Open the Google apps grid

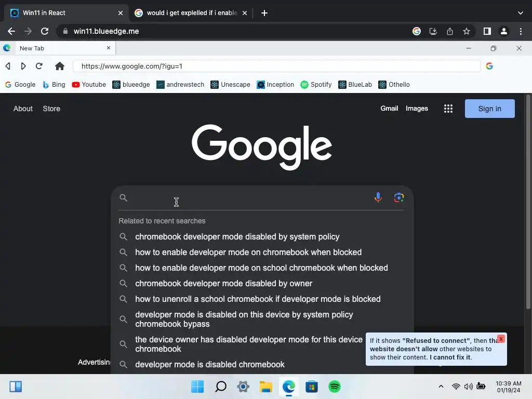coord(448,109)
